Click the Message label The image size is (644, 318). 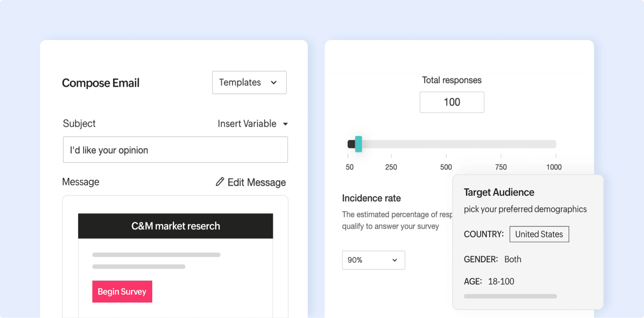click(80, 182)
